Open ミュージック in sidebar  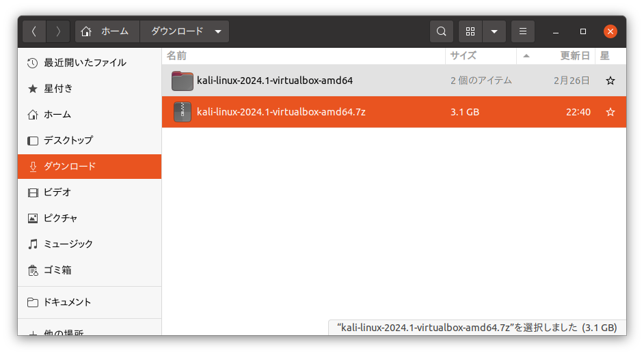tap(90, 244)
